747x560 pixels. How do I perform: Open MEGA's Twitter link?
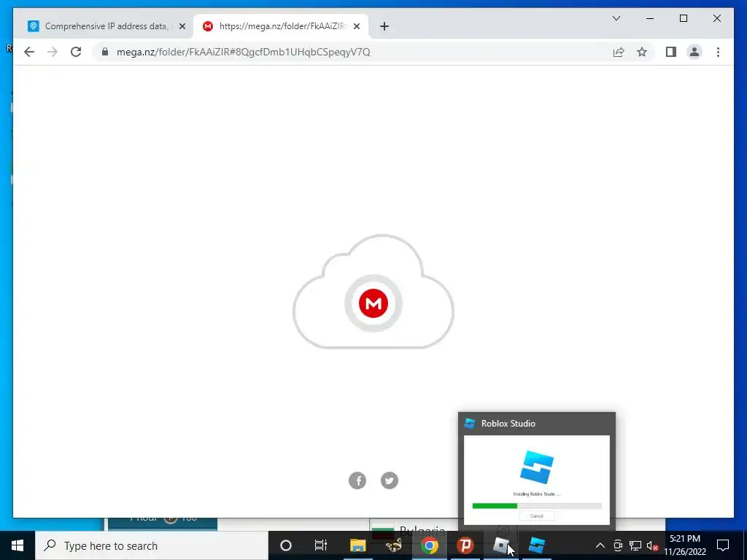[x=390, y=481]
